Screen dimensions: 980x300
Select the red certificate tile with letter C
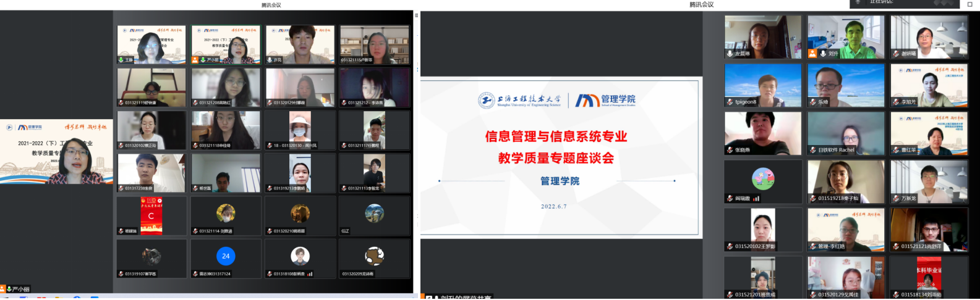coord(151,215)
